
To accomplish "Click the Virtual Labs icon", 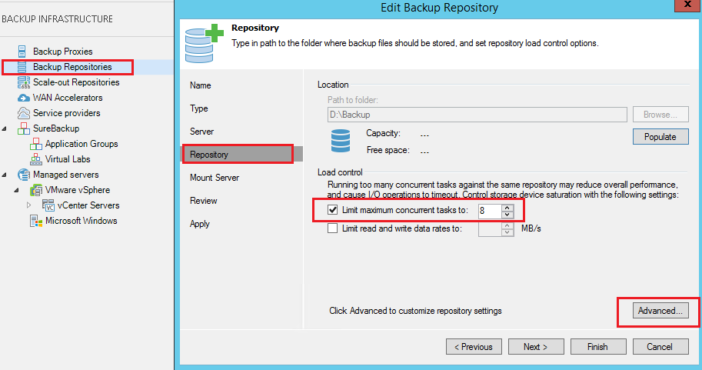I will click(x=36, y=159).
